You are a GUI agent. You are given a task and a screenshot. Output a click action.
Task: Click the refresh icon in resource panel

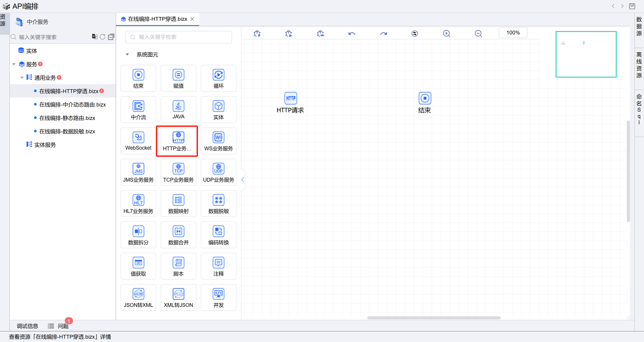[x=102, y=37]
